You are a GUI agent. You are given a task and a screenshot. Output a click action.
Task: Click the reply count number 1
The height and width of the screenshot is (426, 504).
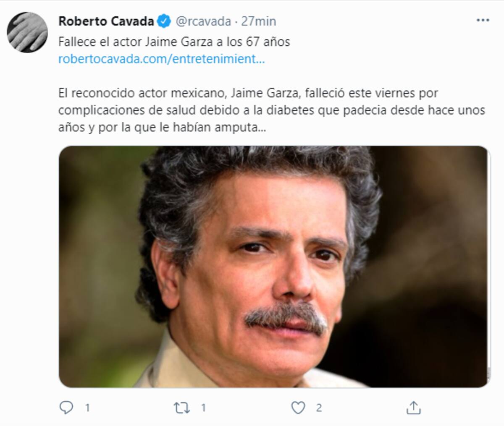[87, 408]
